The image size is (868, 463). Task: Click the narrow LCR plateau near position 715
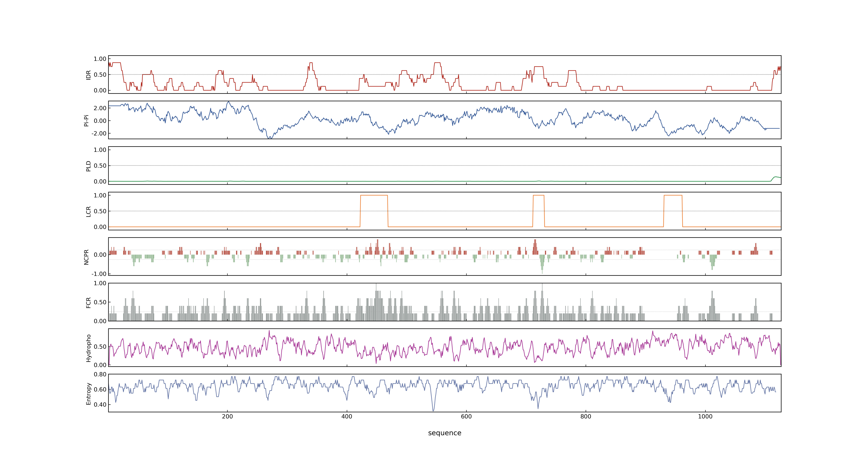(x=538, y=195)
